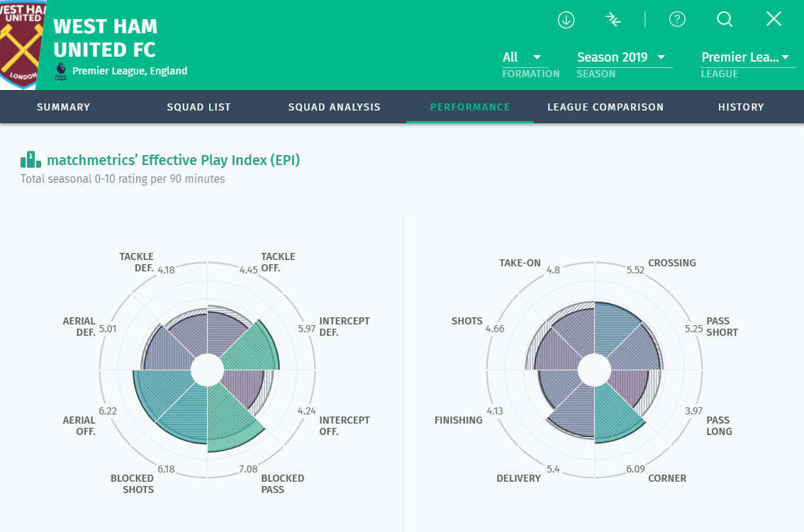Click the West Ham United FC title

click(105, 38)
